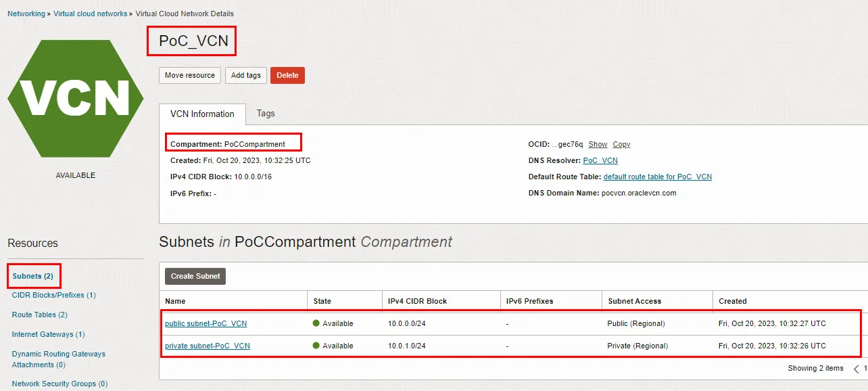Click the Add tags button
The image size is (868, 391).
pyautogui.click(x=245, y=75)
